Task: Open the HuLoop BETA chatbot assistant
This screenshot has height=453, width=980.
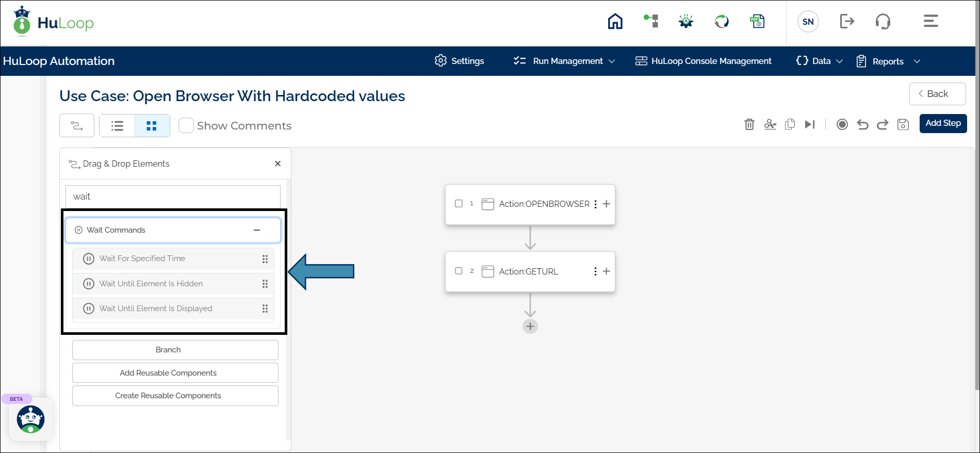Action: 30,419
